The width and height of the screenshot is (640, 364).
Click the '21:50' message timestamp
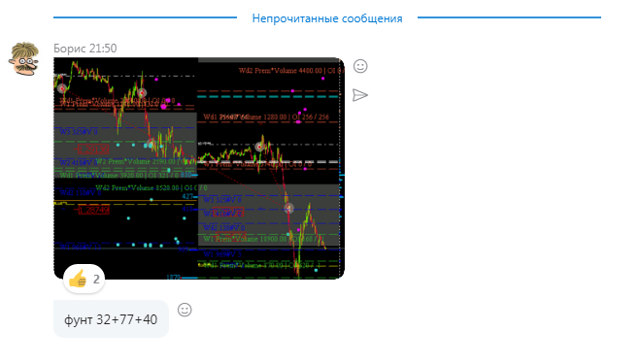tap(103, 49)
